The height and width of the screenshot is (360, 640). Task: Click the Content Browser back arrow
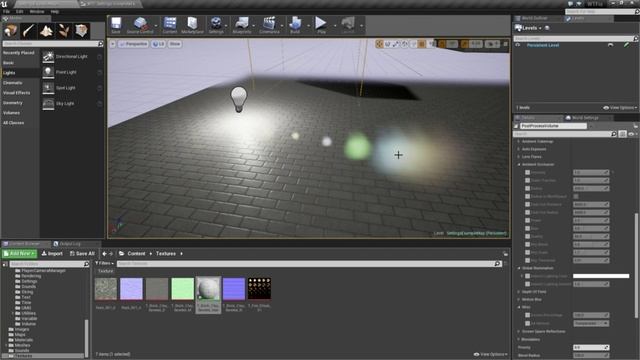coord(104,253)
